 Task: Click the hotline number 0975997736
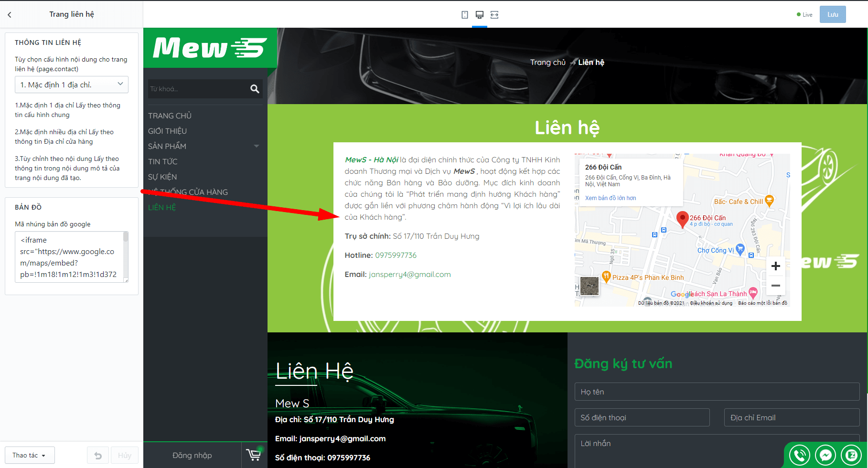396,255
